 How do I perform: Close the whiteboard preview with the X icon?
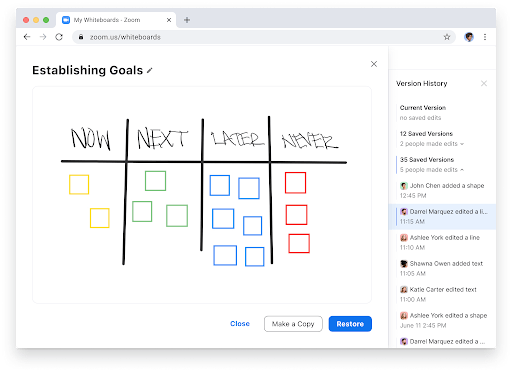click(x=374, y=64)
